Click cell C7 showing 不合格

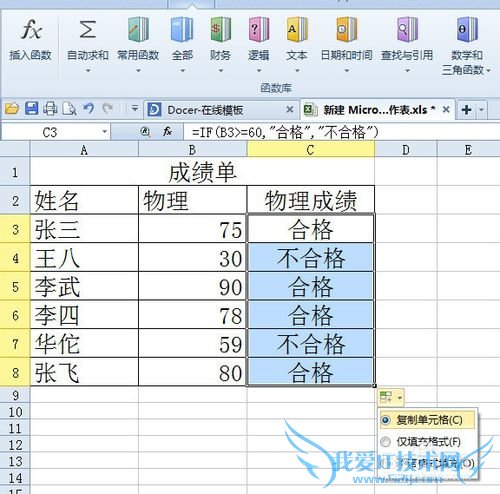click(x=311, y=344)
